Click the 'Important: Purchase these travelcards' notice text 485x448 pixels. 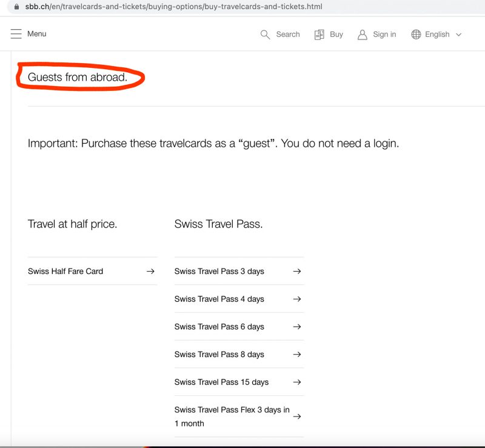point(213,144)
